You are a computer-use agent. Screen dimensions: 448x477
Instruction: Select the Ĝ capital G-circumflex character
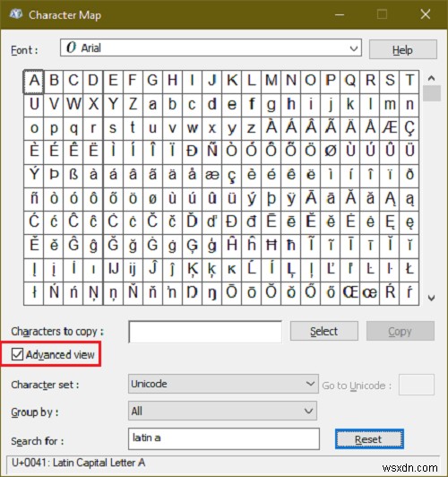pyautogui.click(x=73, y=246)
